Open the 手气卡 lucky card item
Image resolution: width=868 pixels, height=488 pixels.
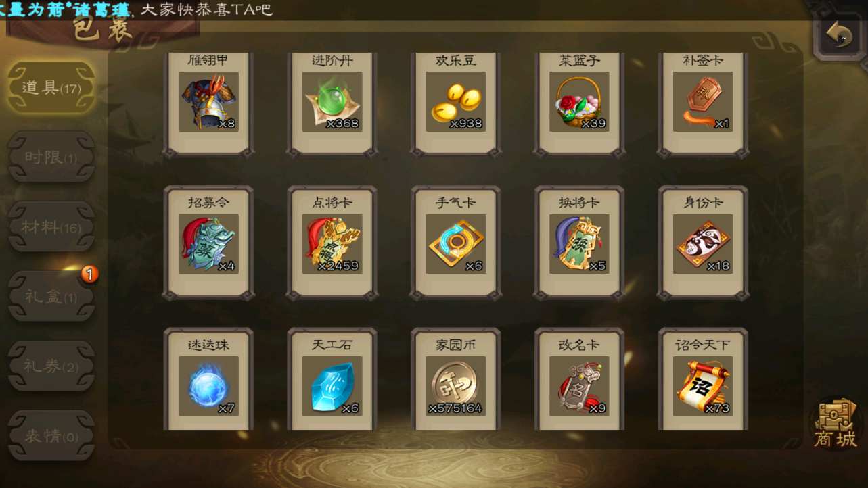(455, 243)
